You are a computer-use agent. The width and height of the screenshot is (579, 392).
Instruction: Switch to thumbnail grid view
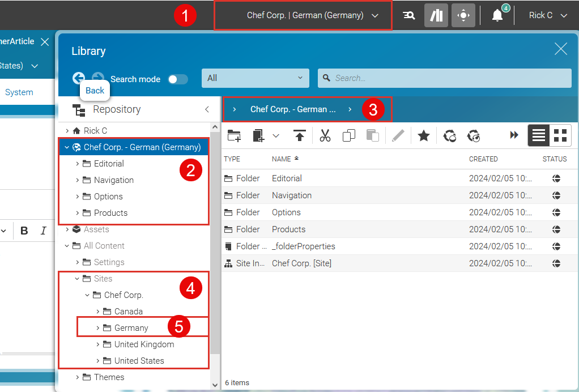[560, 135]
